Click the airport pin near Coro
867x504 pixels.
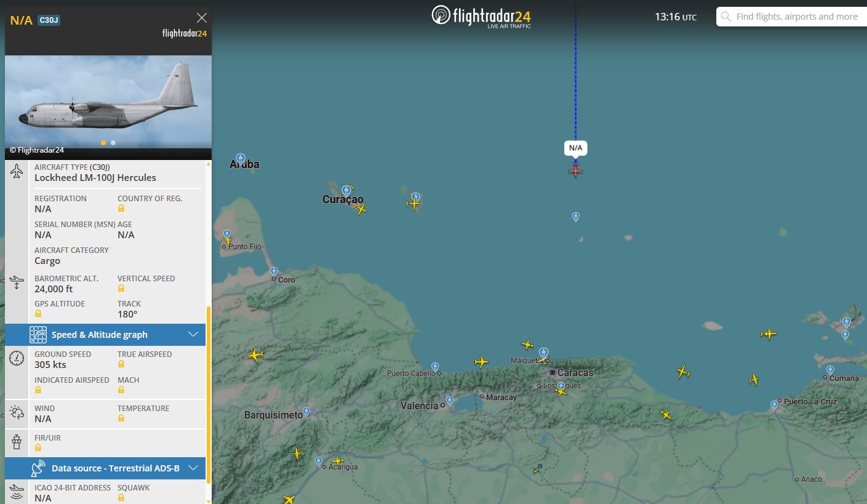[x=274, y=271]
